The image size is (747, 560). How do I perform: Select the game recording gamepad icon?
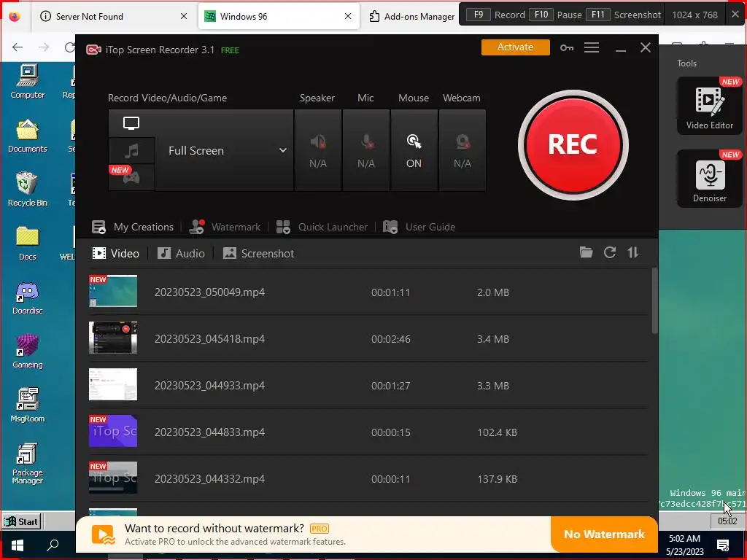(x=131, y=177)
